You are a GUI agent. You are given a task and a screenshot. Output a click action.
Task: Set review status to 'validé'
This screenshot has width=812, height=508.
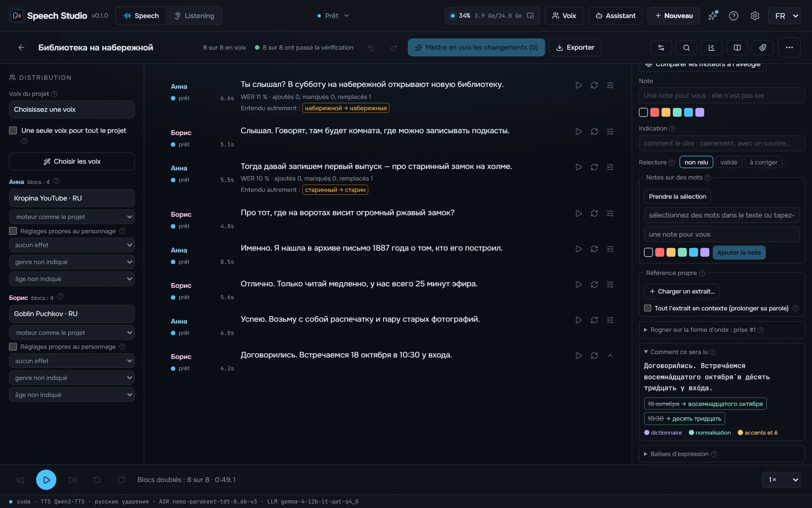[729, 162]
